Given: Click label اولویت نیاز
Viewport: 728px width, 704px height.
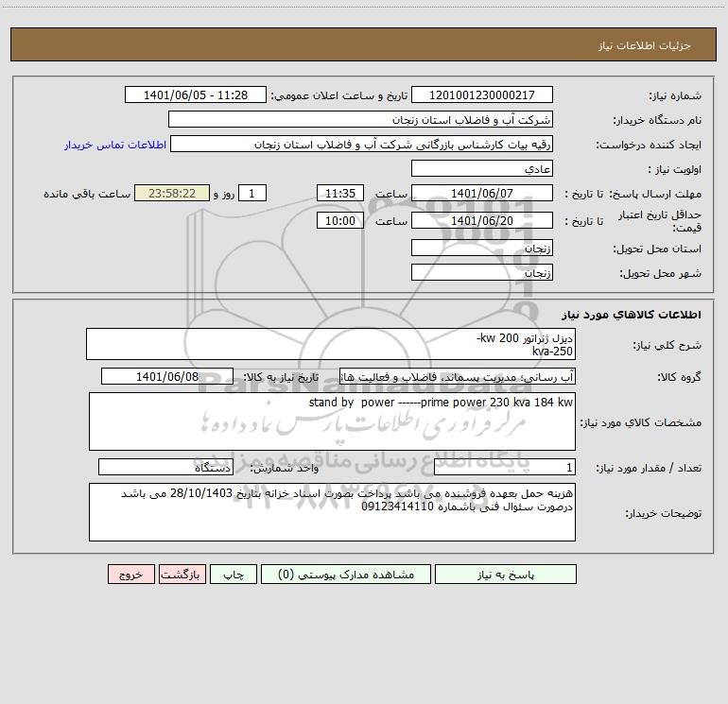Looking at the screenshot, I should tap(675, 169).
